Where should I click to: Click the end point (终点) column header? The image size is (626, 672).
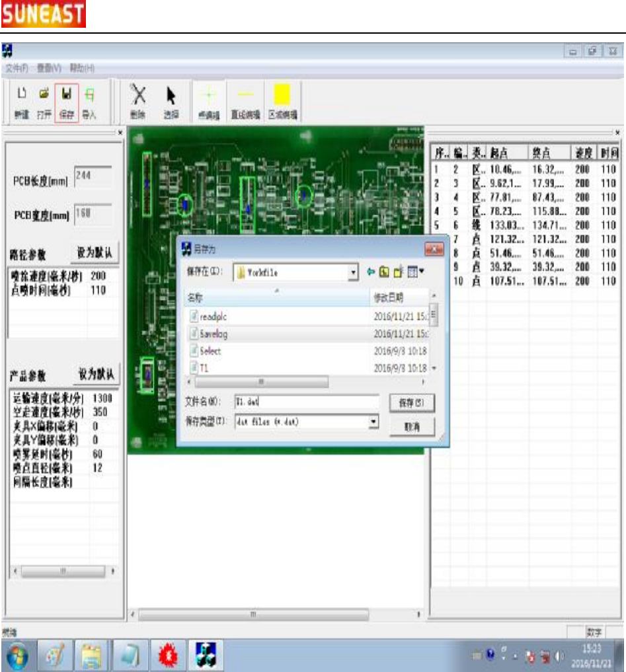pyautogui.click(x=550, y=153)
